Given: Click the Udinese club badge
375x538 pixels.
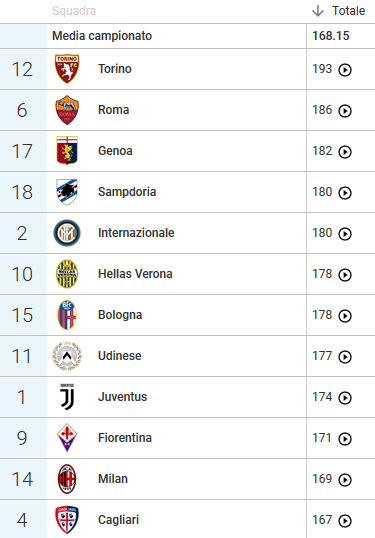Looking at the screenshot, I should [x=67, y=356].
